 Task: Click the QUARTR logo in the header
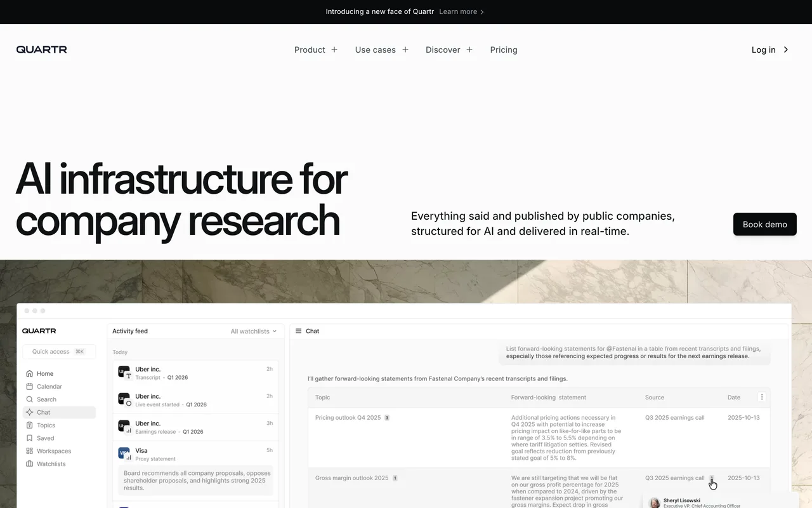tap(41, 50)
